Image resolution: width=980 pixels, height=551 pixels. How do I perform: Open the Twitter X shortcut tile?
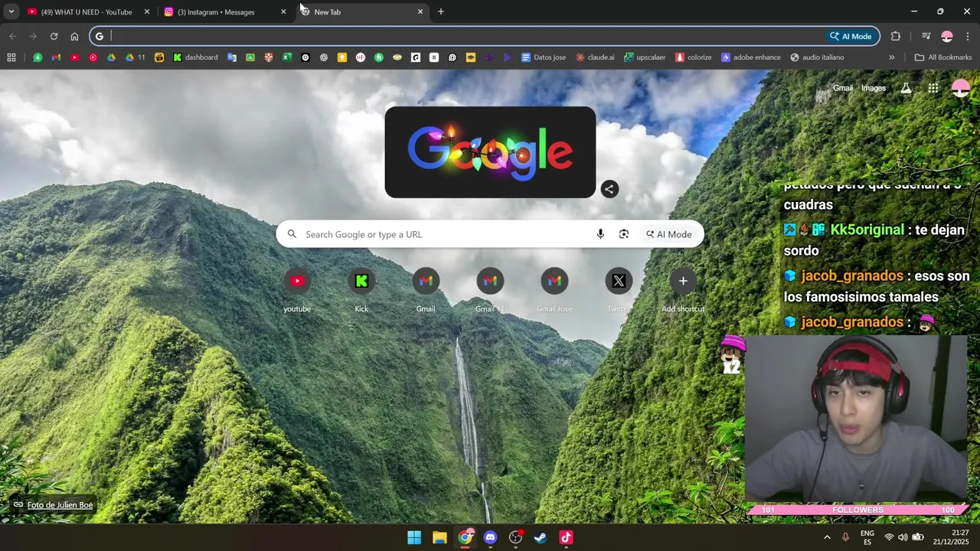point(619,291)
